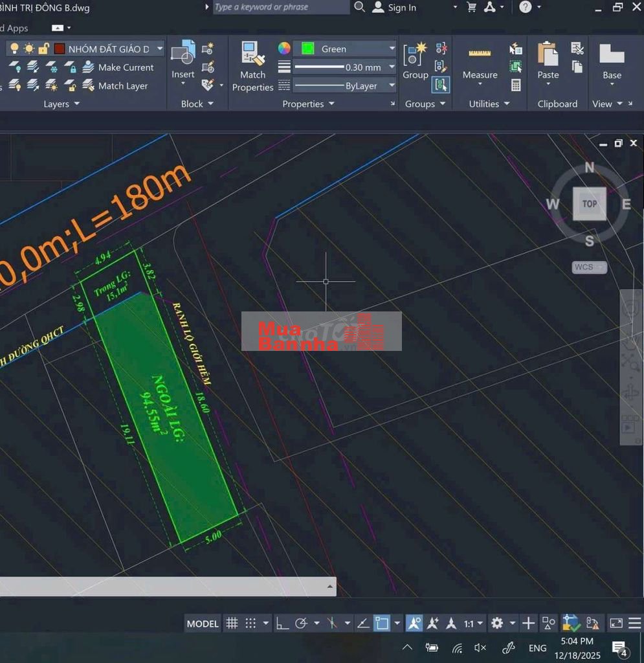This screenshot has width=644, height=663.
Task: Click the Match Properties tool
Action: (252, 67)
